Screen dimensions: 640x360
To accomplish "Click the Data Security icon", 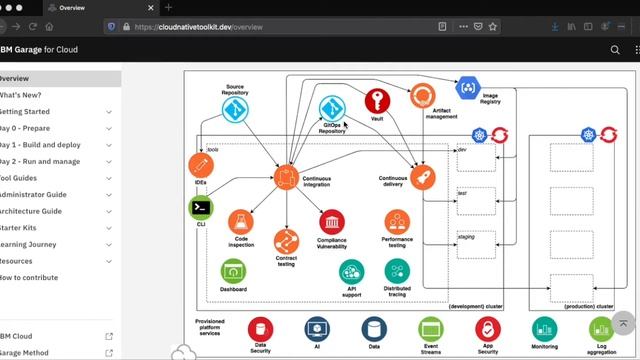I will [260, 329].
